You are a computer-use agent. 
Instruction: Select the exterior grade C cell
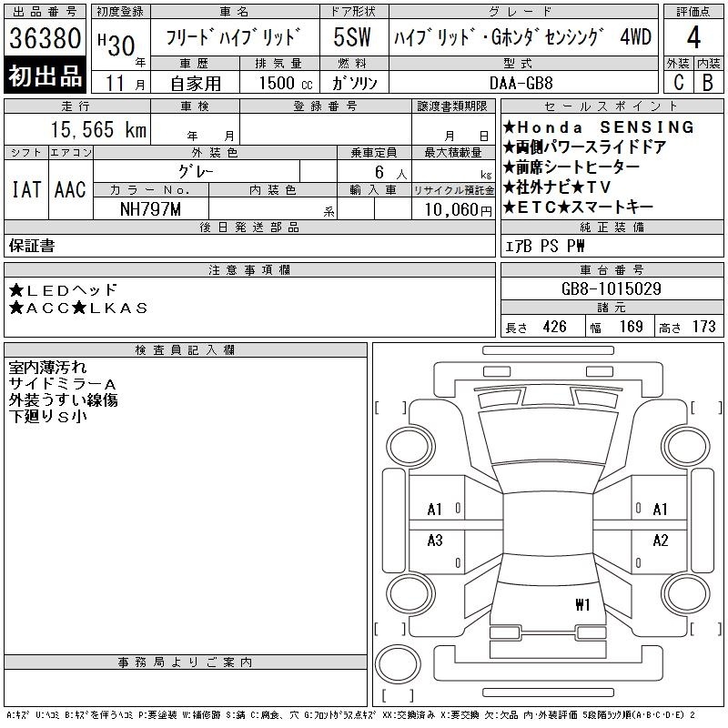click(x=678, y=82)
